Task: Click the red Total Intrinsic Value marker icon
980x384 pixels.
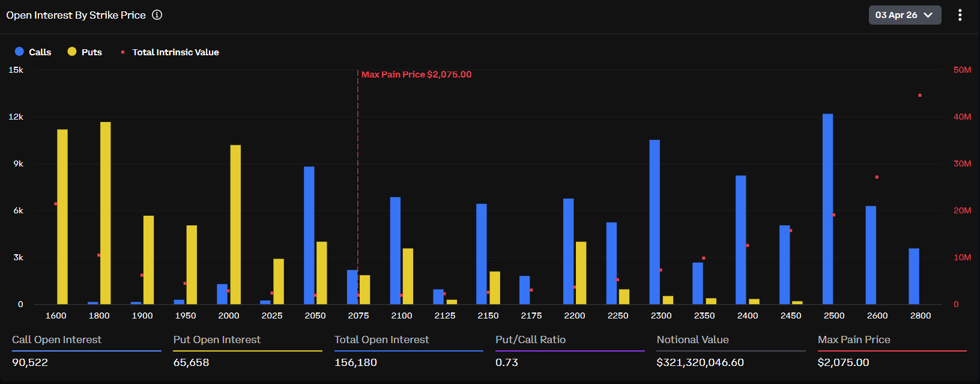Action: point(122,52)
